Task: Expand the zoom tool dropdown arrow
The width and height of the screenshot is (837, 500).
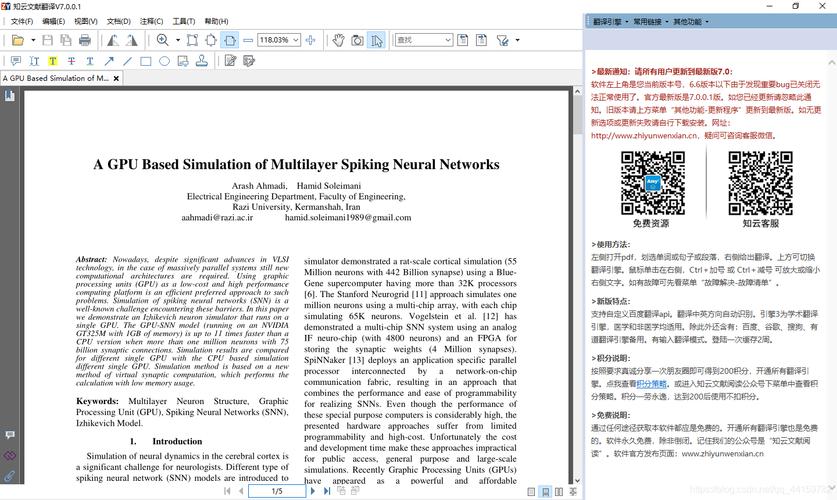Action: pos(178,40)
